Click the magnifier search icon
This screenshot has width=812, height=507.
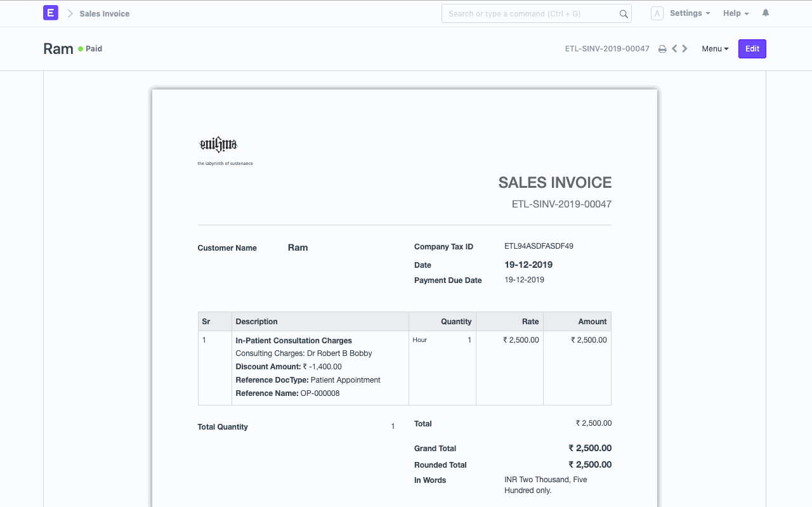click(624, 13)
